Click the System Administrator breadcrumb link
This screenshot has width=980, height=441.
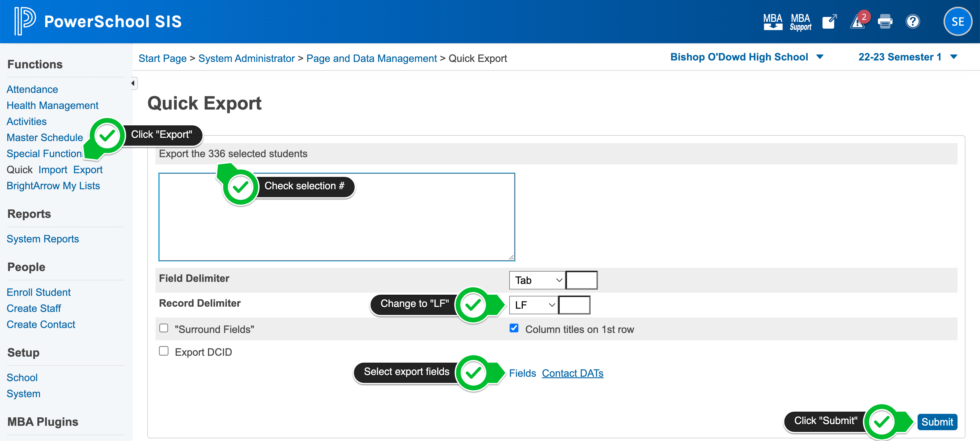coord(246,58)
